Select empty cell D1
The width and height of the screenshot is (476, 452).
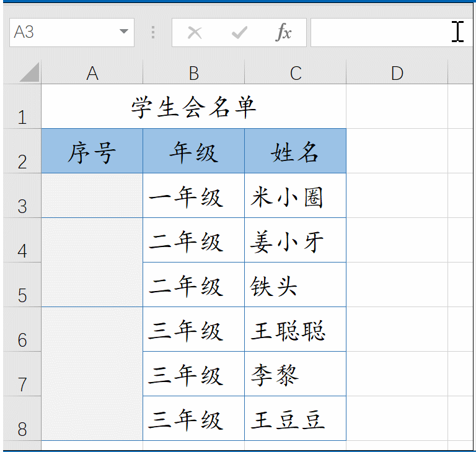[397, 106]
